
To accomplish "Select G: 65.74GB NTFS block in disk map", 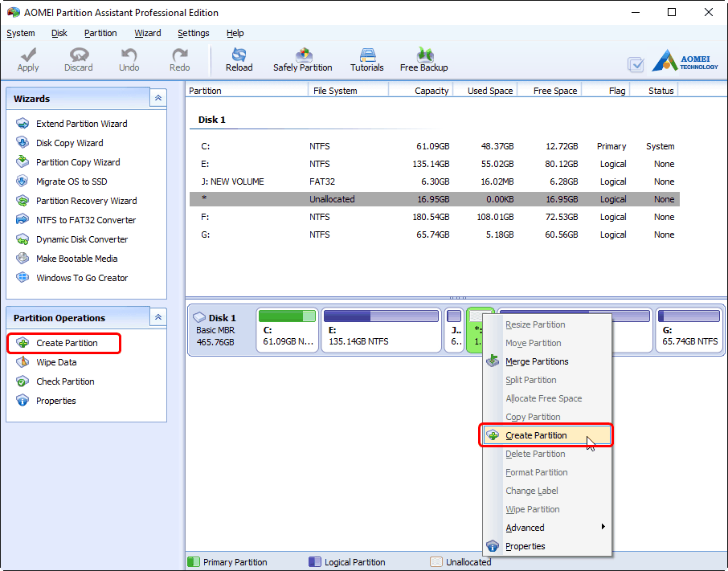I will click(689, 330).
